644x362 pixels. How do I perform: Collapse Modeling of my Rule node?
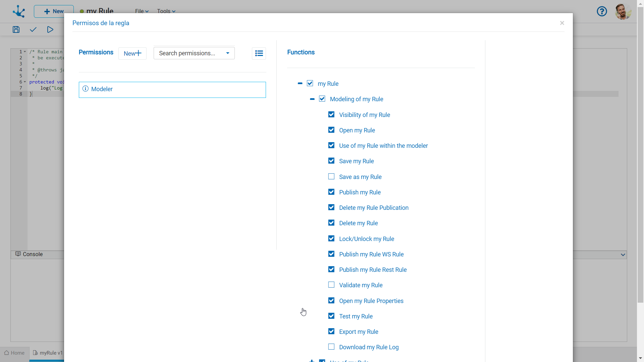[x=312, y=99]
